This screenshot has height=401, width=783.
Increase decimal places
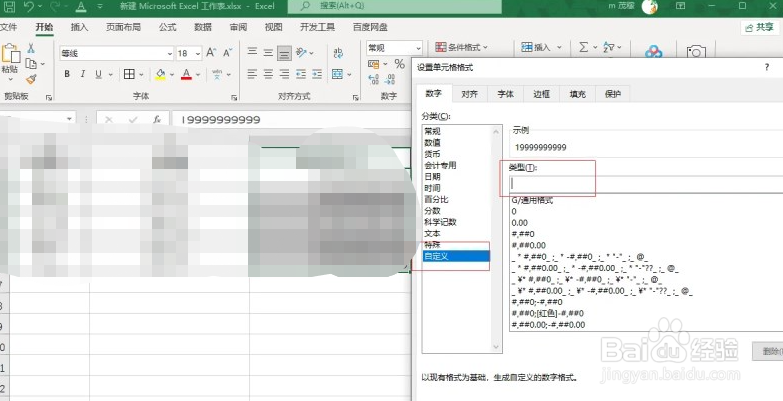click(373, 79)
